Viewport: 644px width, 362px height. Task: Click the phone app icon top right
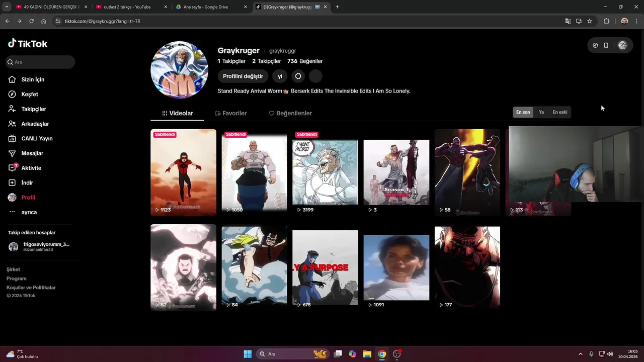tap(606, 45)
